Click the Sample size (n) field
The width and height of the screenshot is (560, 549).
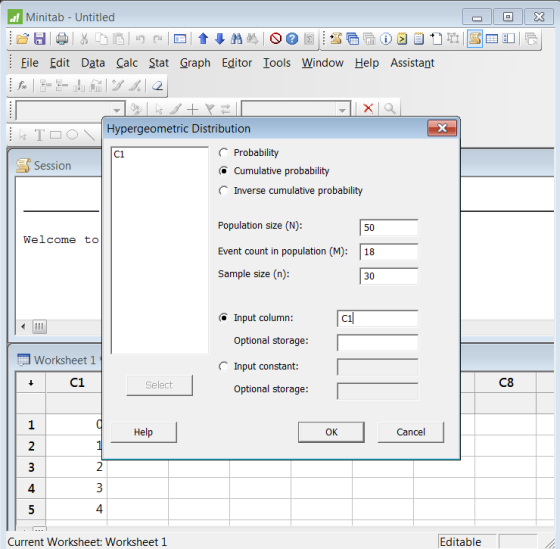pyautogui.click(x=389, y=276)
